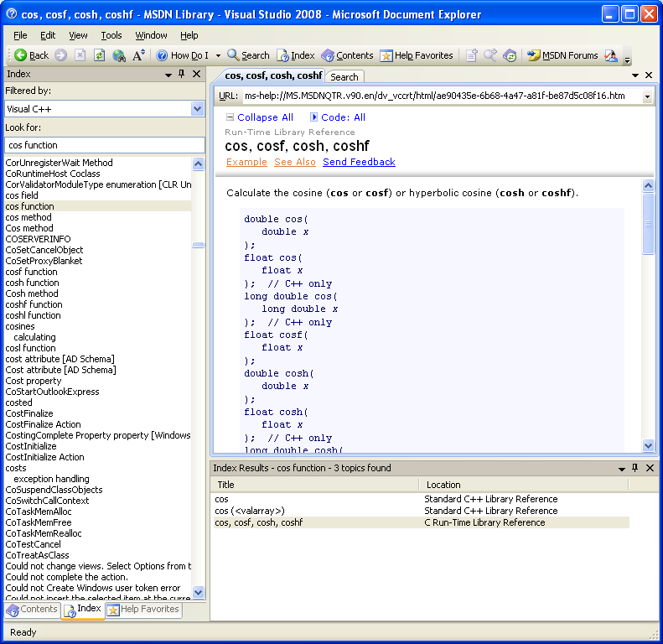Click the index list scrollbar thumb

pyautogui.click(x=199, y=245)
